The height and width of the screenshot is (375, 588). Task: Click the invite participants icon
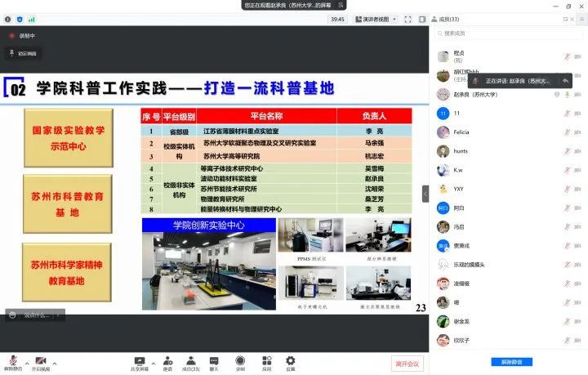(x=167, y=360)
